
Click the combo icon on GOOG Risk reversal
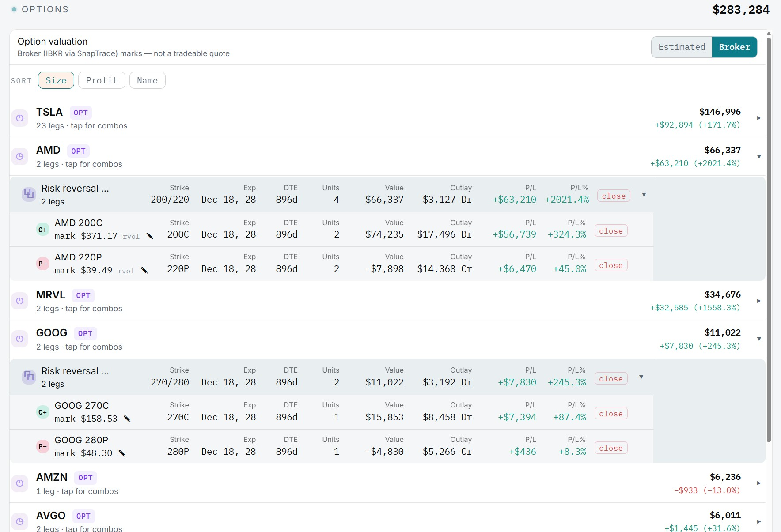[x=29, y=377]
